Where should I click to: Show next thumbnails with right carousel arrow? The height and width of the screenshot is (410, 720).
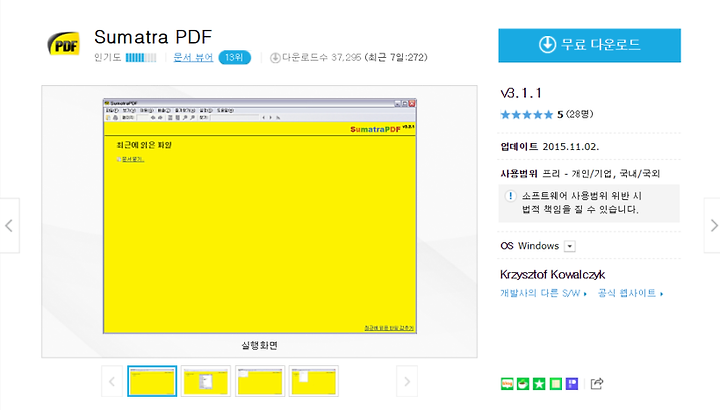pos(407,381)
